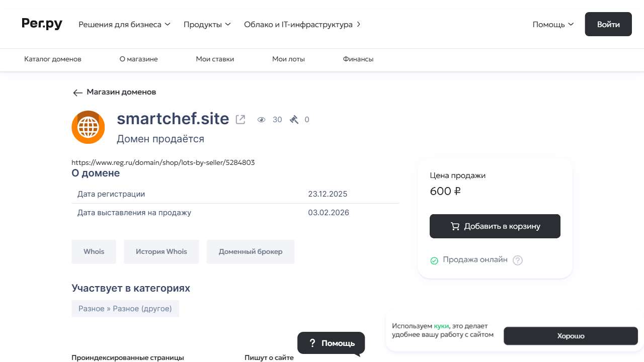Dismiss cookies with the Хорошо button

coord(571,336)
